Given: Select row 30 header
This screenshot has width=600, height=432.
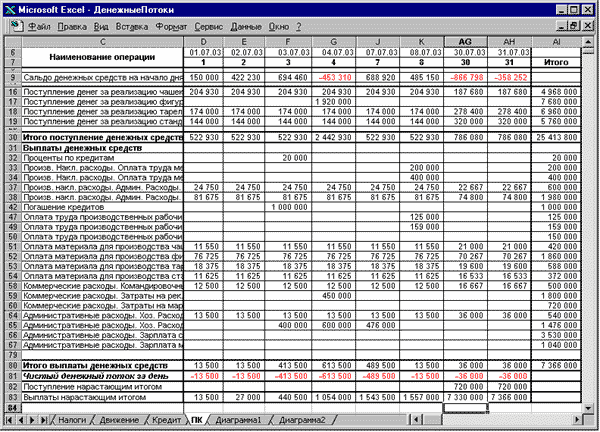Looking at the screenshot, I should tap(13, 137).
